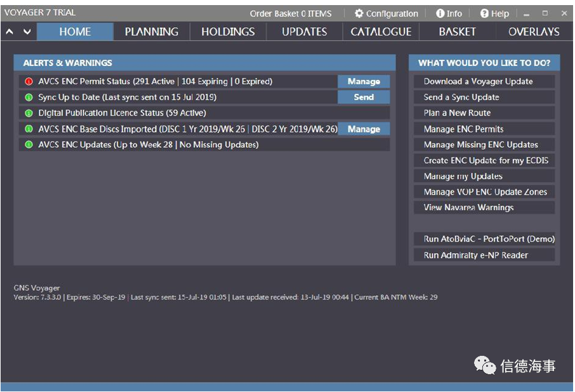Open Manage VOP ENC Update Zones
Image resolution: width=575 pixels, height=392 pixels.
(484, 192)
